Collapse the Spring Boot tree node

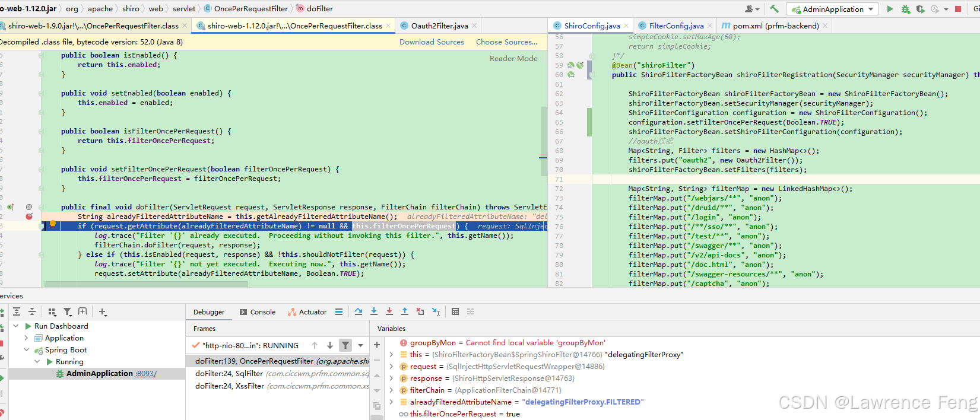pyautogui.click(x=27, y=350)
